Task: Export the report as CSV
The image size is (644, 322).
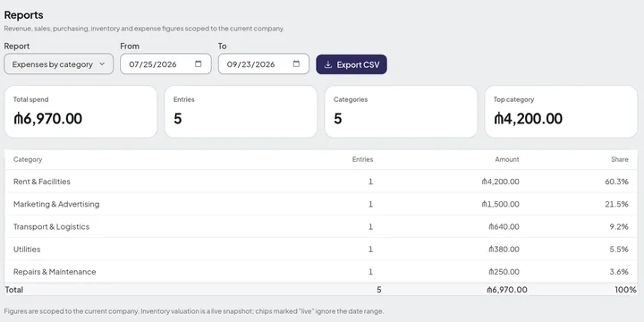Action: pos(352,64)
